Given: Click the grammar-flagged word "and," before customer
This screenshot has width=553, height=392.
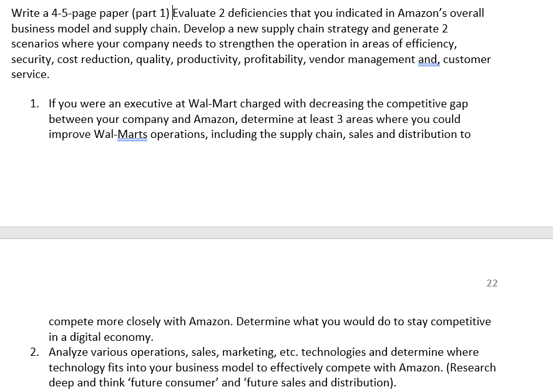Looking at the screenshot, I should [429, 59].
